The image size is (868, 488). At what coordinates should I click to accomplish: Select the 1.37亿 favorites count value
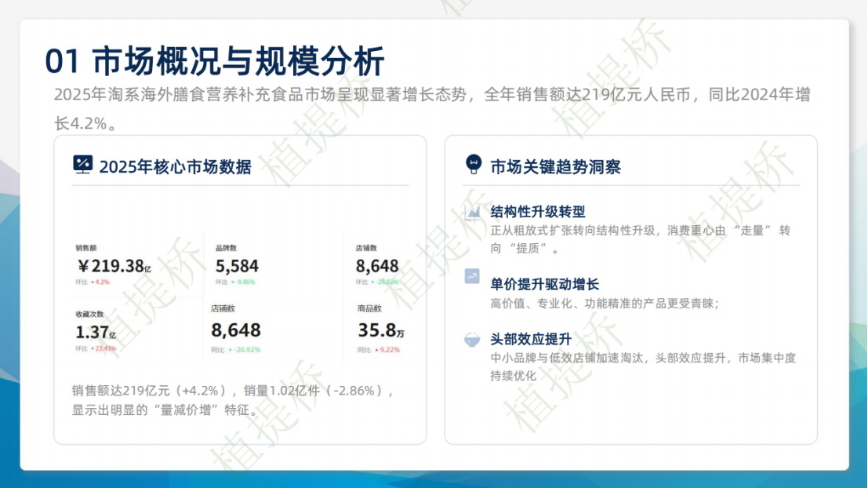tap(96, 332)
